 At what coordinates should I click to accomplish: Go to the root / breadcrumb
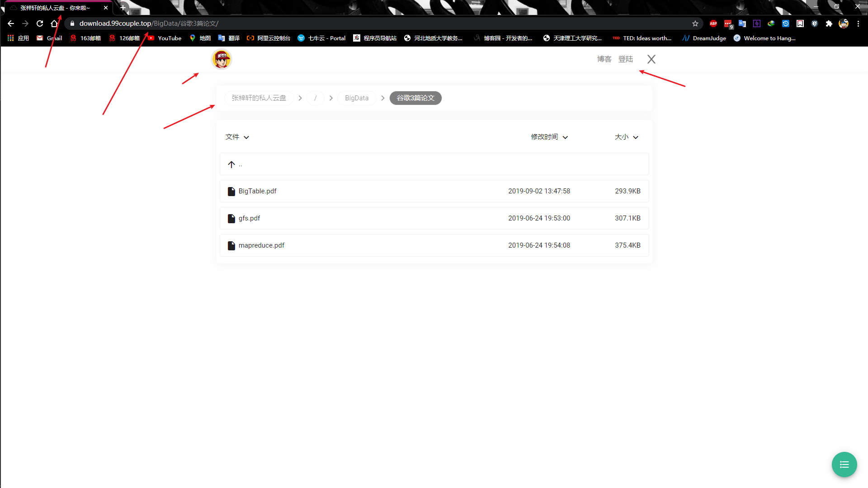tap(316, 98)
